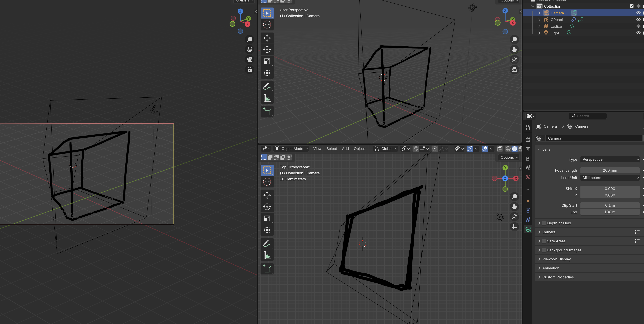Image resolution: width=644 pixels, height=324 pixels.
Task: Open the Global transform orientation dropdown
Action: coord(386,149)
